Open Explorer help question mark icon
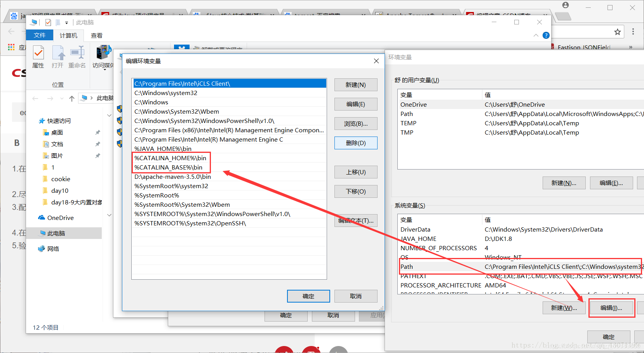 tap(546, 35)
